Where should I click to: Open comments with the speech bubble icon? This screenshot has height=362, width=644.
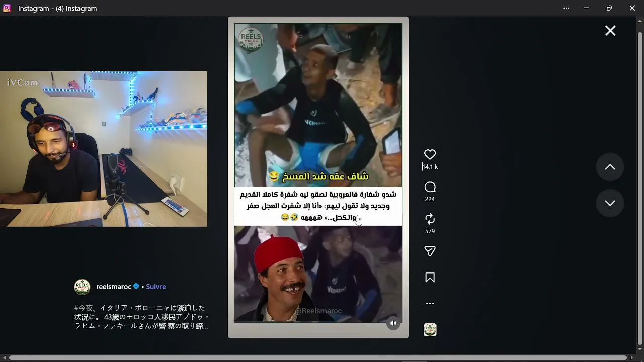pyautogui.click(x=430, y=187)
